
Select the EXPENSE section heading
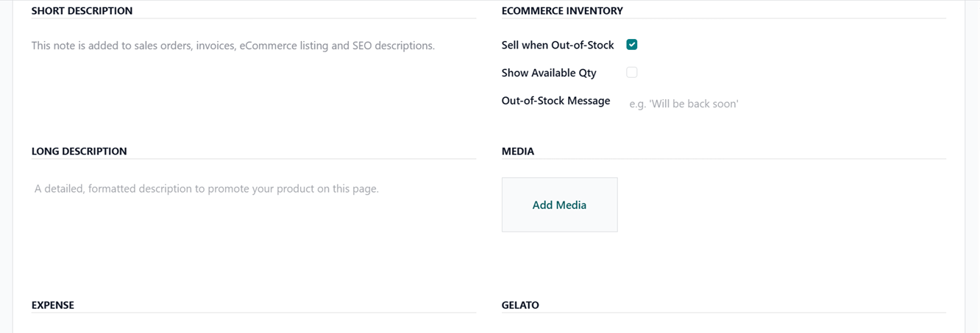52,305
